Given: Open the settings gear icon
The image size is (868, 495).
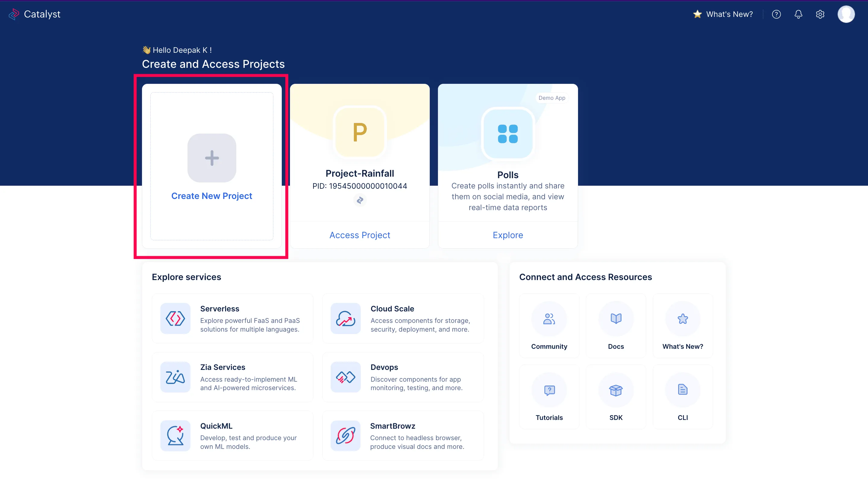Looking at the screenshot, I should [x=820, y=14].
